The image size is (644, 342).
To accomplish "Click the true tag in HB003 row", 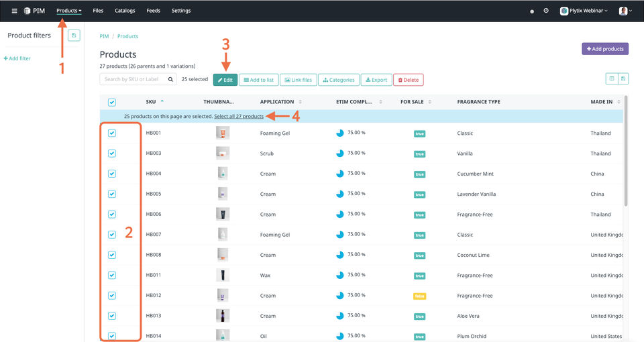I will click(419, 154).
